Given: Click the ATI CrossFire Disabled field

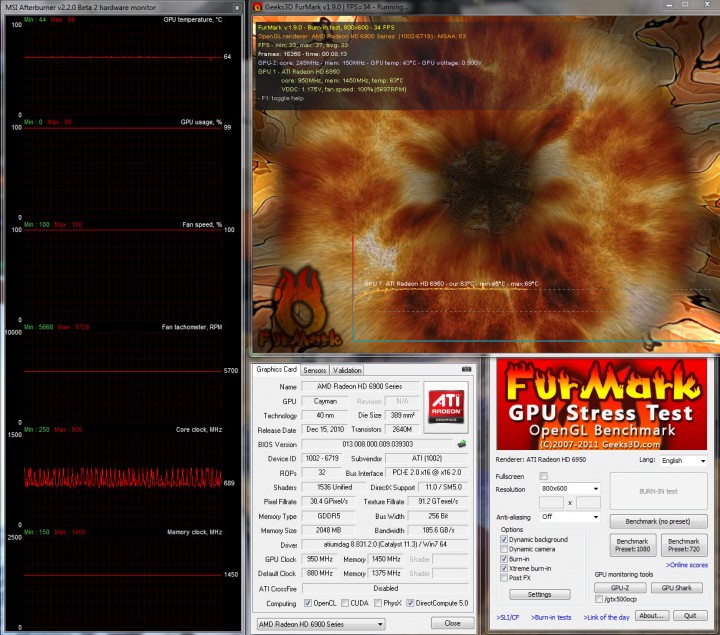Looking at the screenshot, I should coord(385,588).
